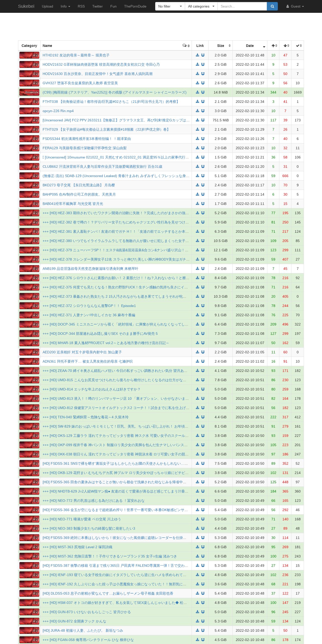
Task: Click the Category column header
Action: tap(29, 46)
